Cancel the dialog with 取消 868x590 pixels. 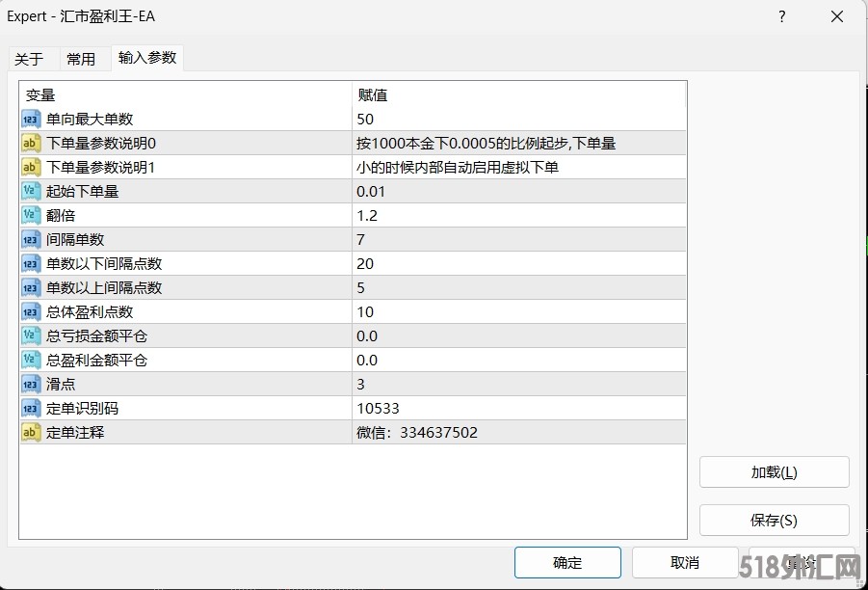point(685,563)
